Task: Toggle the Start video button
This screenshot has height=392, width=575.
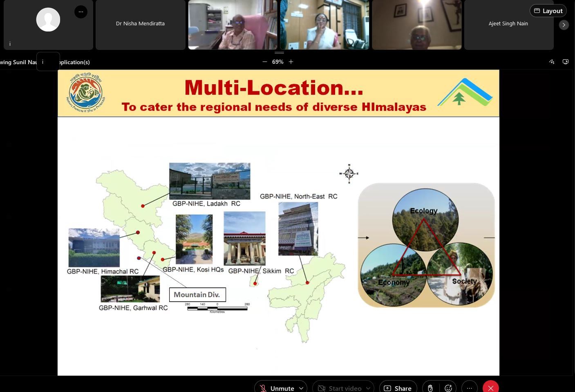Action: pos(340,388)
